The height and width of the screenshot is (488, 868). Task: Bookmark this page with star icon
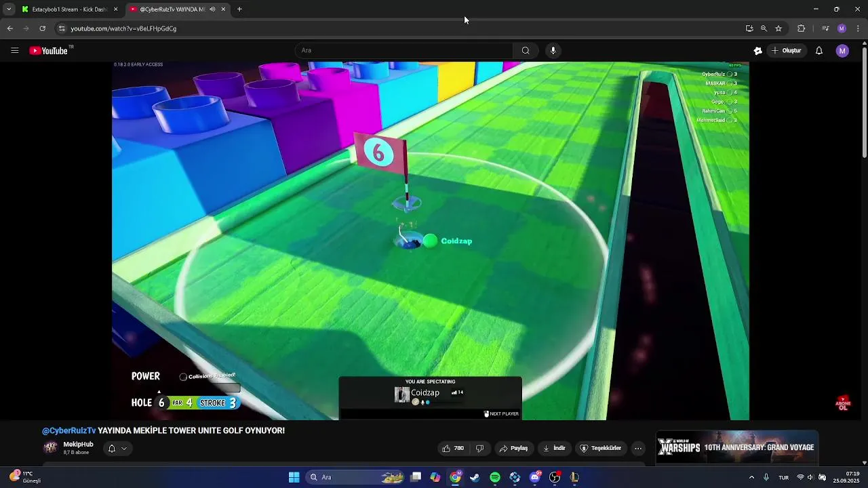(778, 28)
